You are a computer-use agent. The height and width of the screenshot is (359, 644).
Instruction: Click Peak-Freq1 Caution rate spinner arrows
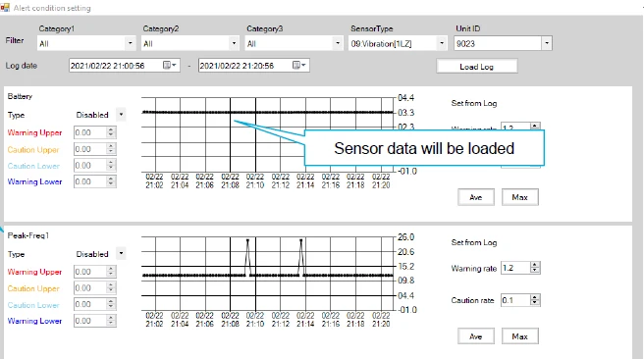[535, 300]
